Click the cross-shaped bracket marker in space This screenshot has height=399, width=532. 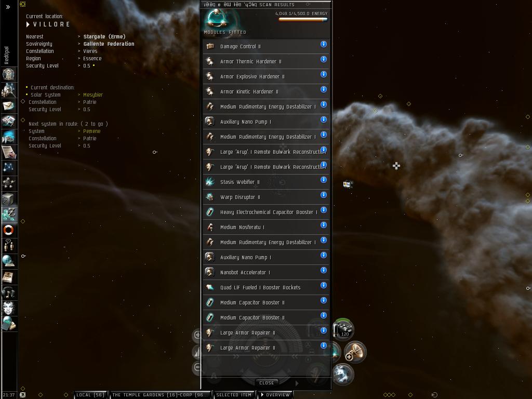[396, 166]
